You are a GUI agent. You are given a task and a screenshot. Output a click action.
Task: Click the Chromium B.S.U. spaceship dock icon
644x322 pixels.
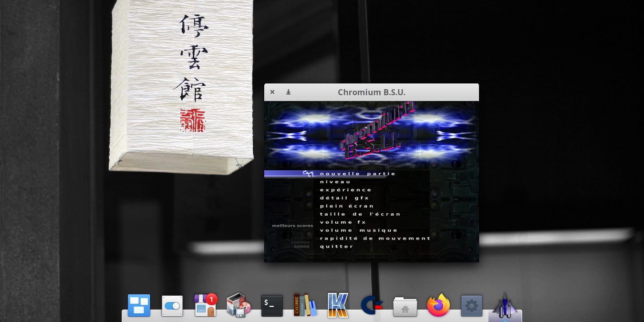click(505, 305)
